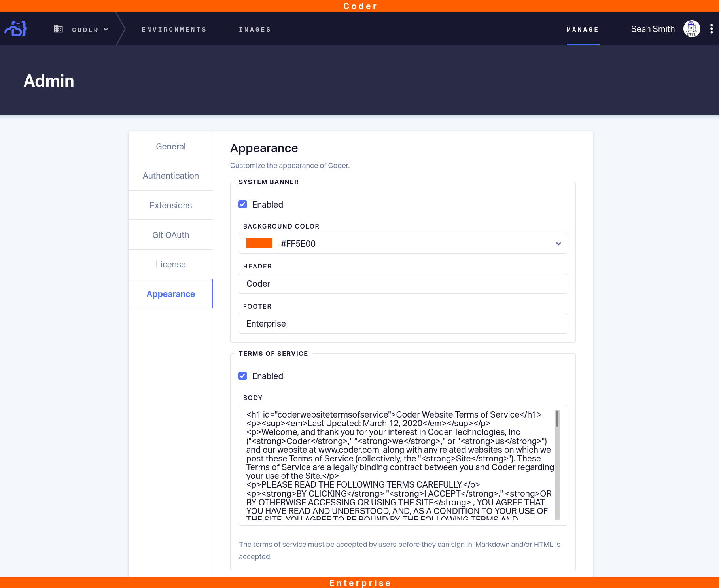719x588 pixels.
Task: Click the Header input field with Coder
Action: coord(403,284)
